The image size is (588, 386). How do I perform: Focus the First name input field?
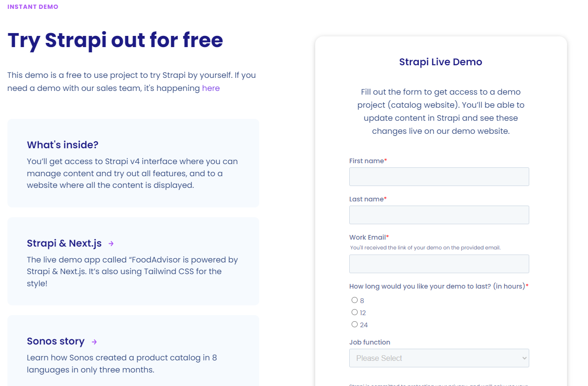439,177
